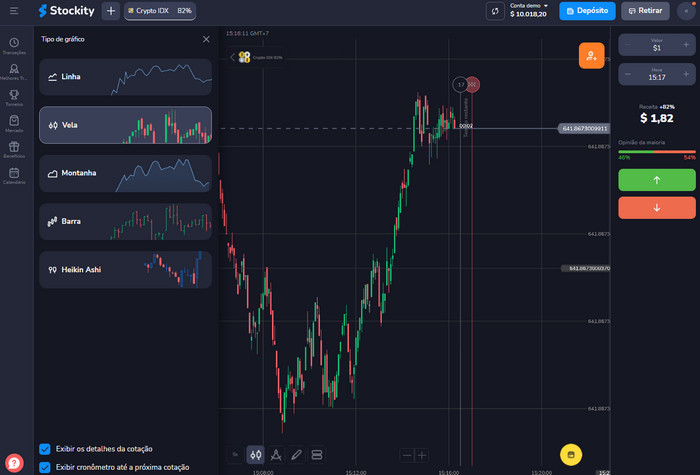
Task: Select the Barra chart type
Action: 125,221
